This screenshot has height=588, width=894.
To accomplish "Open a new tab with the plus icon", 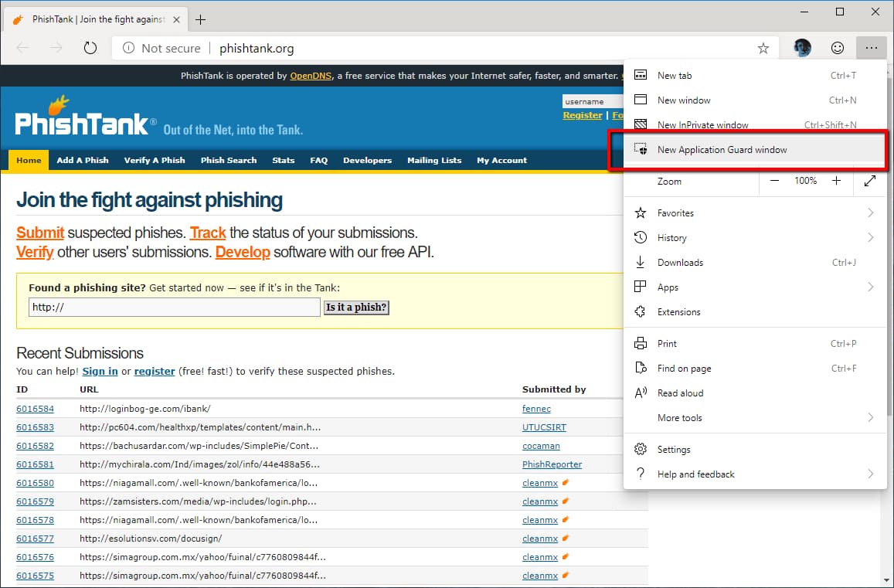I will coord(200,19).
